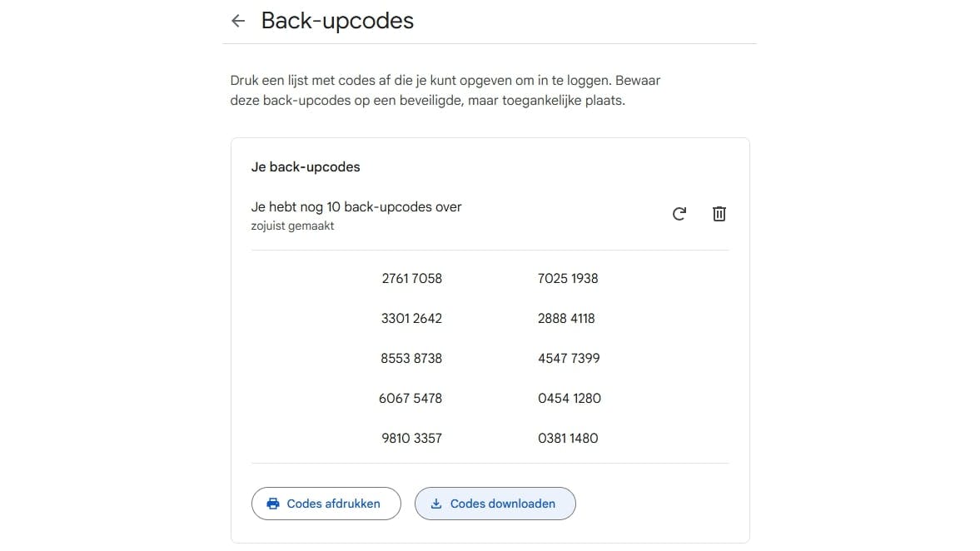Click on backup code 3301 2642
The height and width of the screenshot is (551, 980).
click(411, 318)
